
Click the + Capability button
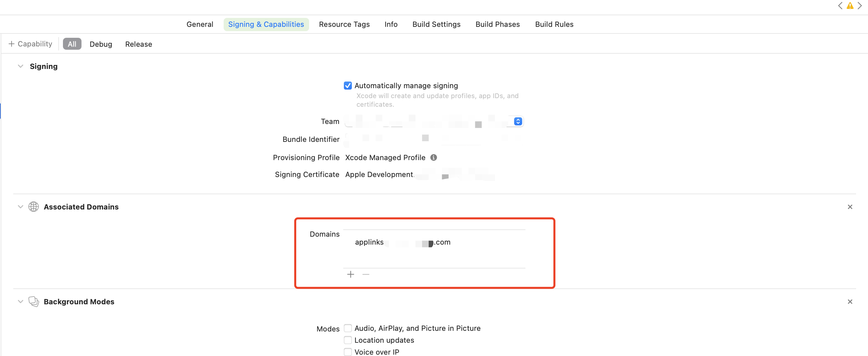click(30, 44)
